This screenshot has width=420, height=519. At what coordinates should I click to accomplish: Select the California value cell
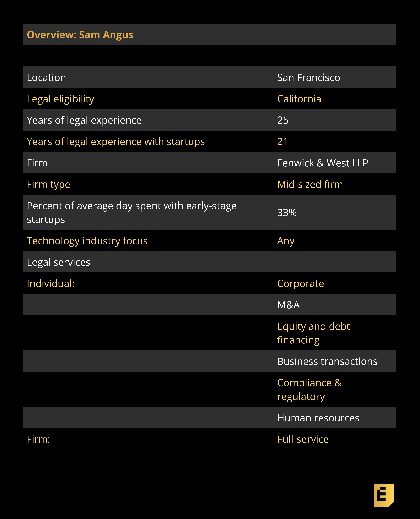click(x=299, y=99)
